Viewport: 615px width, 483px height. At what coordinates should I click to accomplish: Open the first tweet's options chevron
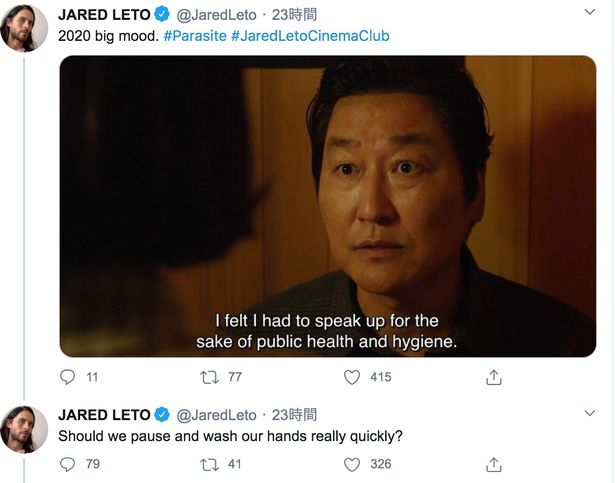590,12
